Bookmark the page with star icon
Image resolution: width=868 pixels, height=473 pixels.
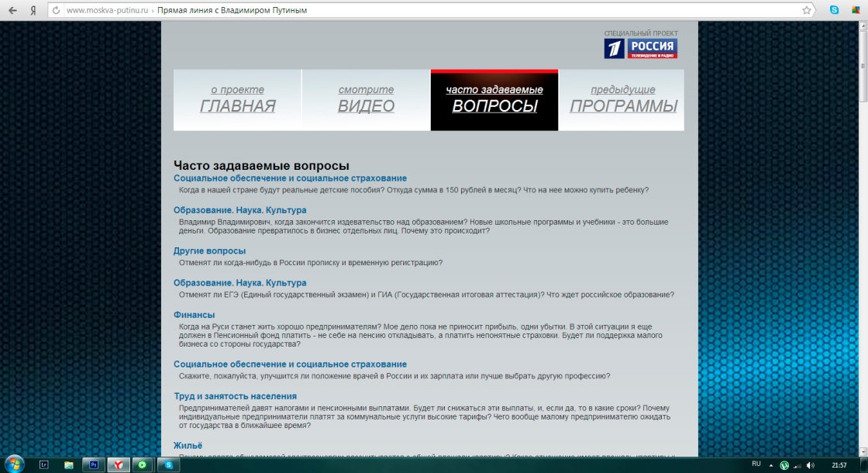[807, 10]
